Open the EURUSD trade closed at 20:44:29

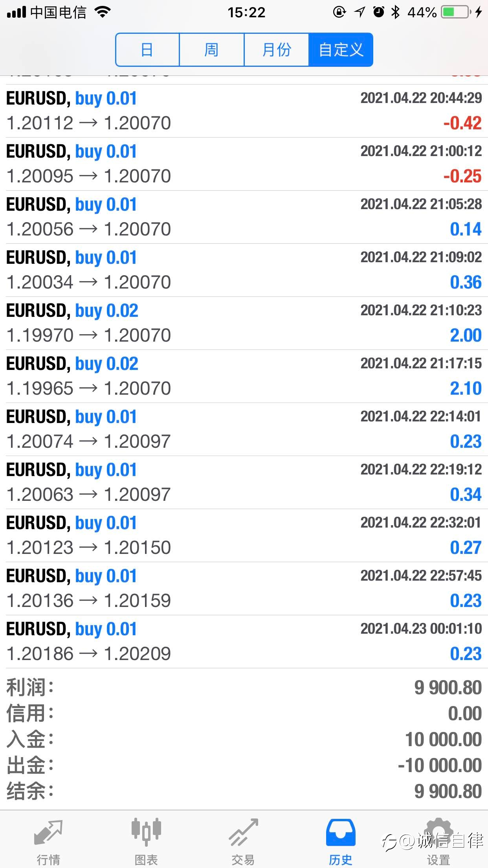[x=244, y=111]
